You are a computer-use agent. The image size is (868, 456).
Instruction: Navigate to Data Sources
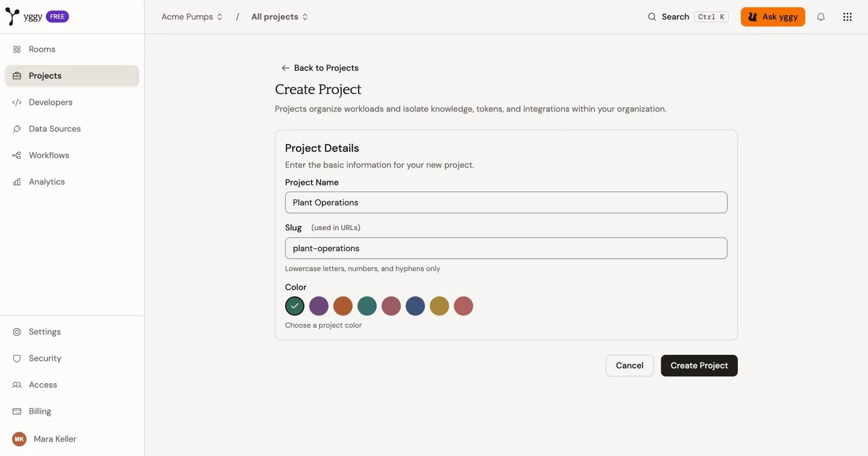[72, 129]
